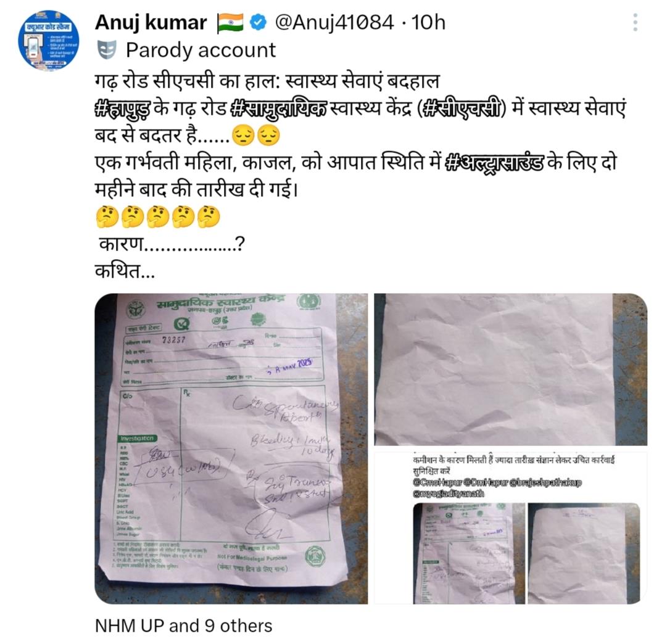Open the #हापुड़ hashtag
Image resolution: width=654 pixels, height=644 pixels.
(123, 109)
